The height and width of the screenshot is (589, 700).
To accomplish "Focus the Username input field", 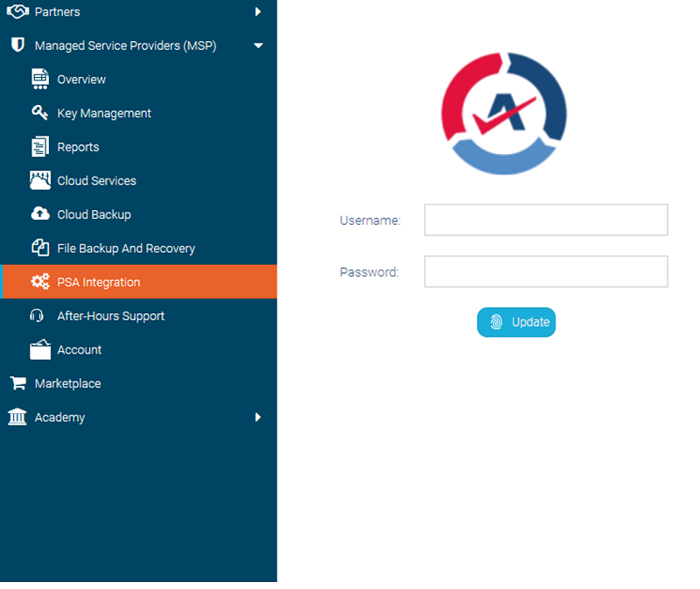I will point(546,220).
